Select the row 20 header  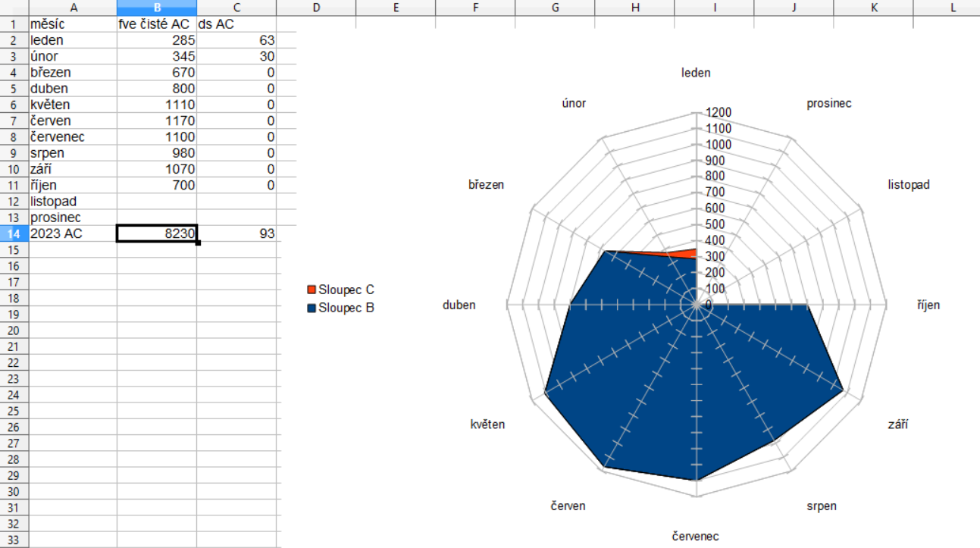pos(14,330)
